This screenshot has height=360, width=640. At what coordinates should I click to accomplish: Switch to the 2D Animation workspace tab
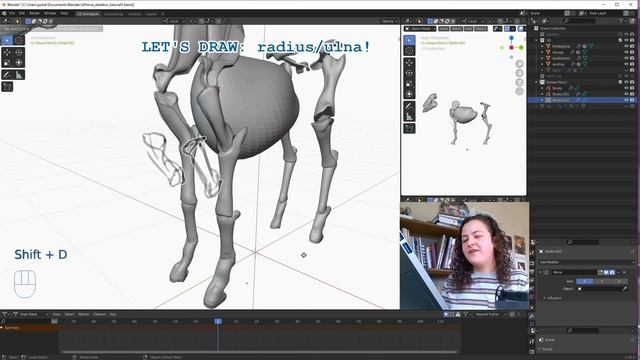[88, 14]
